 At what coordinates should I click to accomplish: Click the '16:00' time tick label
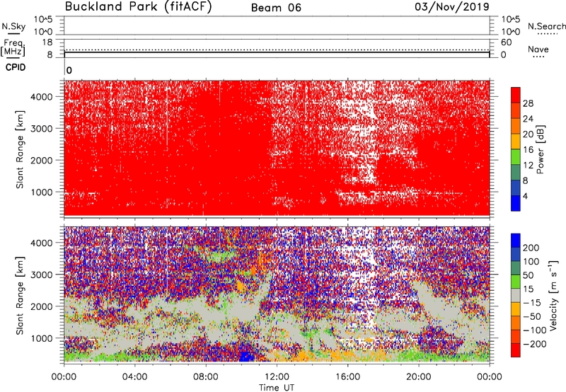[x=347, y=377]
